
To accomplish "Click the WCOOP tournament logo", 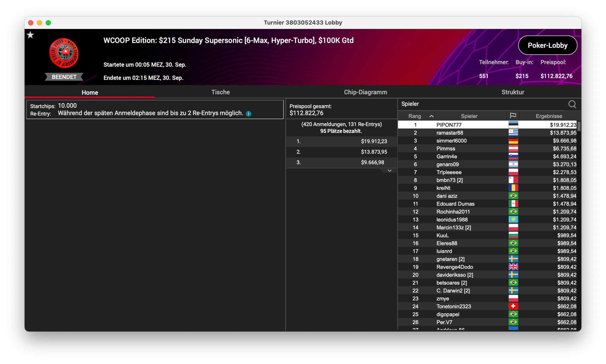I will (64, 53).
